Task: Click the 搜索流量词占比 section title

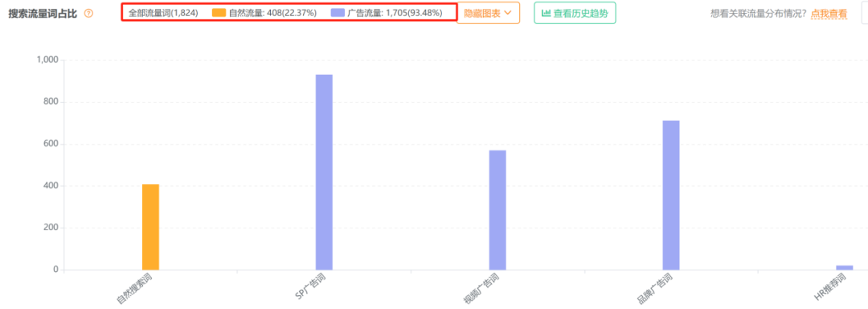Action: 43,14
